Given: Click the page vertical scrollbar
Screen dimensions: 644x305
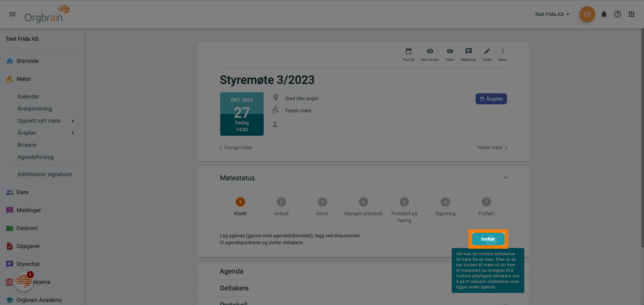Looking at the screenshot, I should [642, 138].
